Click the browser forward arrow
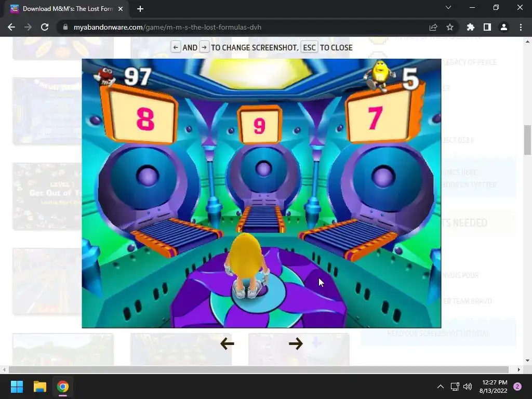The width and height of the screenshot is (532, 399). tap(28, 27)
